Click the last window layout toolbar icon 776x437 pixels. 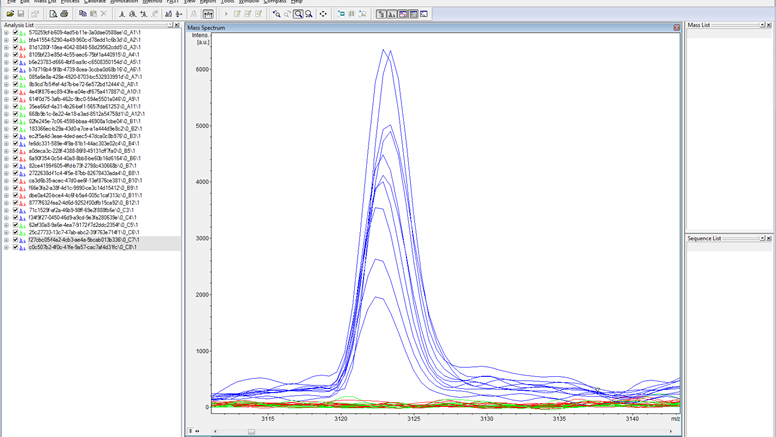(424, 14)
